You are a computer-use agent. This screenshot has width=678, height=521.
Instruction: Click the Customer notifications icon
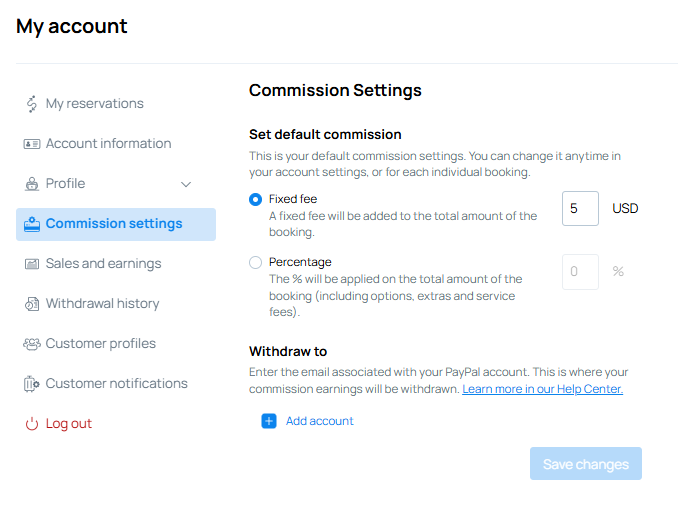tap(32, 384)
